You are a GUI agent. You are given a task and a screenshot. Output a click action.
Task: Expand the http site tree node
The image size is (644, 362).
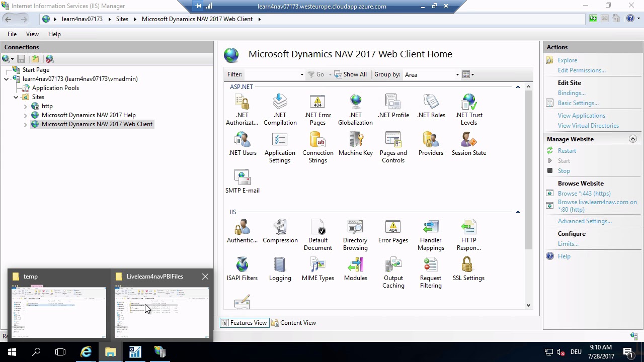click(x=25, y=106)
